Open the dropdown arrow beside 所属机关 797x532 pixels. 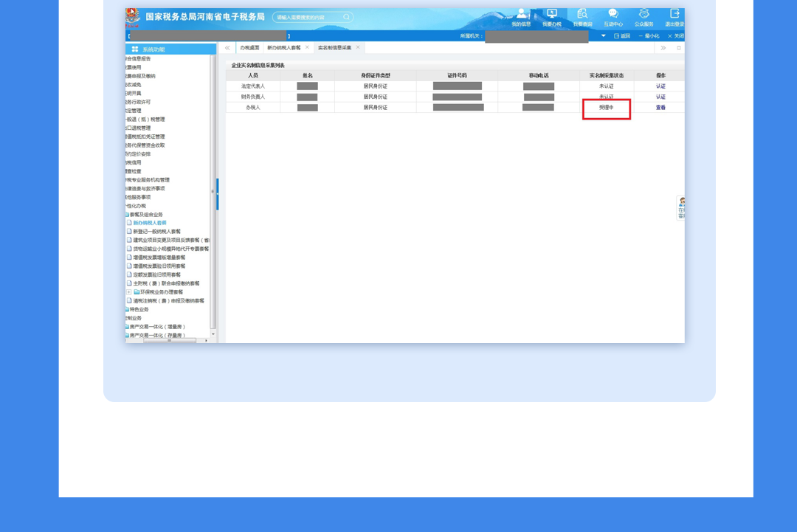click(x=603, y=35)
